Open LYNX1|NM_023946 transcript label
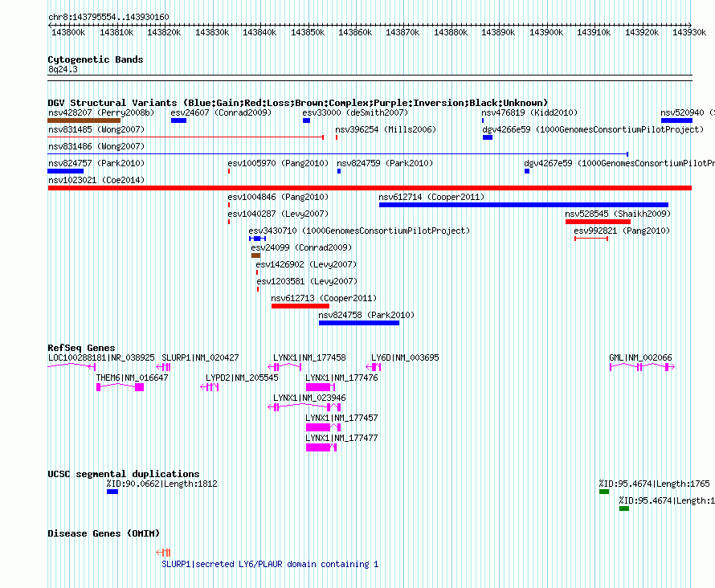The width and height of the screenshot is (715, 588). pyautogui.click(x=309, y=398)
